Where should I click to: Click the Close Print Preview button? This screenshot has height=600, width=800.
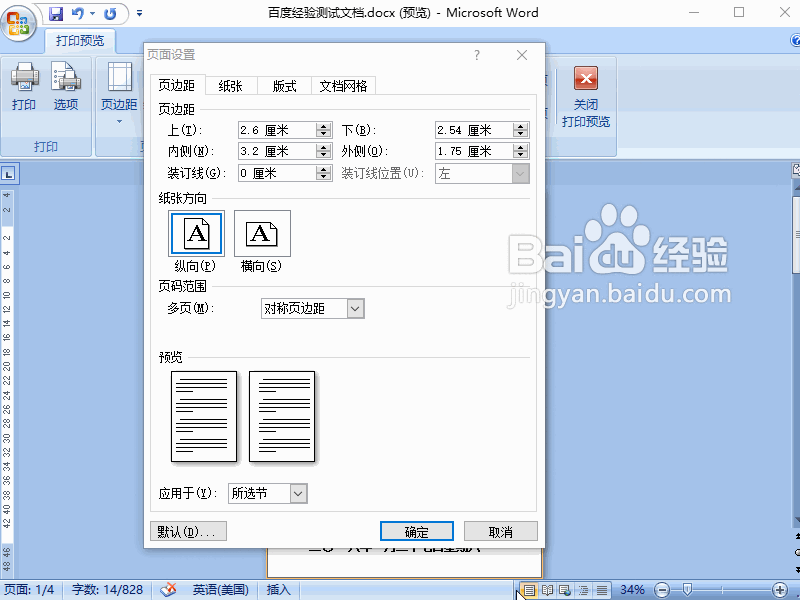[x=585, y=98]
